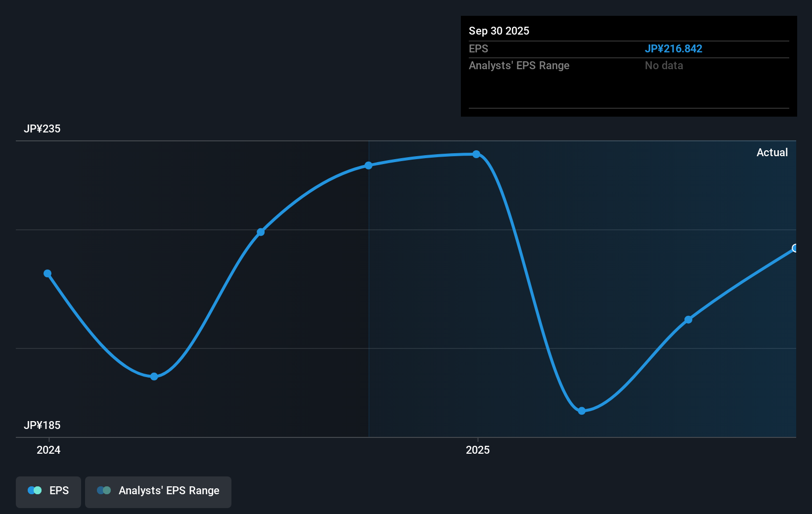
Task: Click the Actual region label
Action: click(772, 152)
